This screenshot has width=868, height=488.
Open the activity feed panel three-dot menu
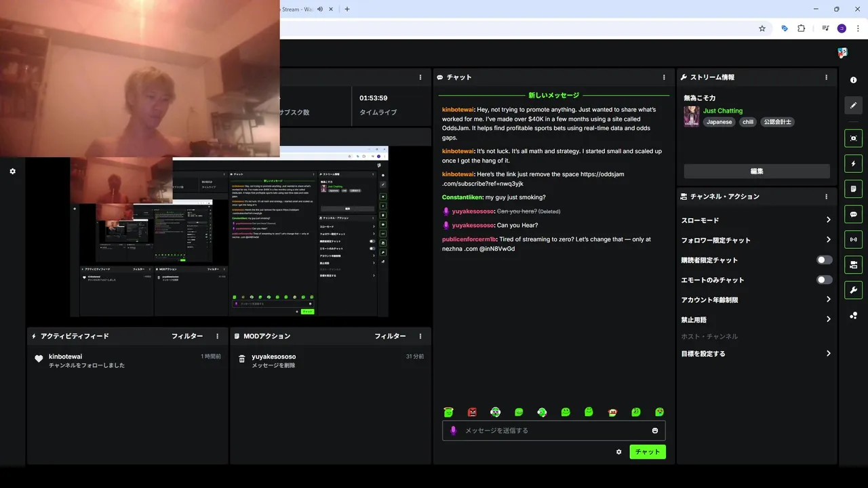(x=217, y=336)
